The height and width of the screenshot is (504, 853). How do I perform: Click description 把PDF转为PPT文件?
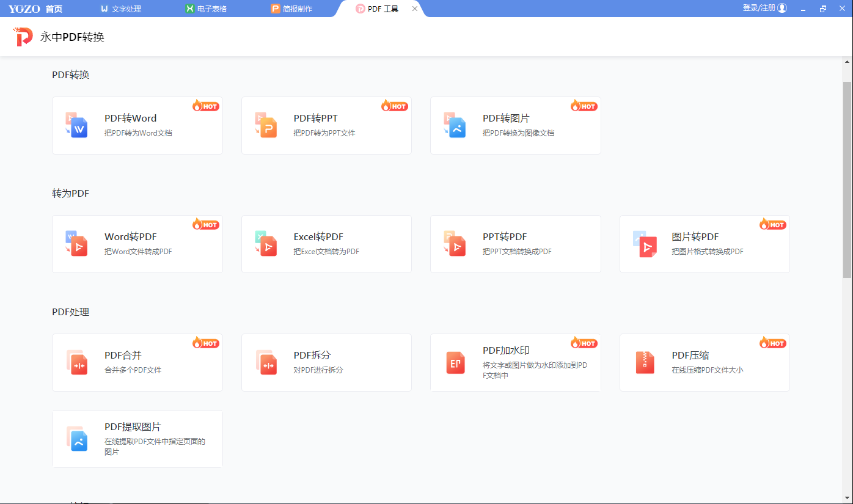pos(324,133)
